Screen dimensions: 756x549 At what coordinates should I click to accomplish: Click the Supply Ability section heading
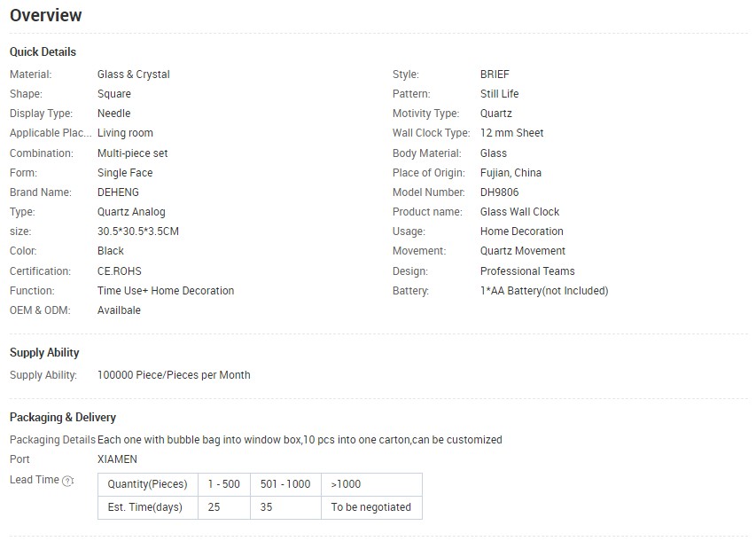point(44,353)
